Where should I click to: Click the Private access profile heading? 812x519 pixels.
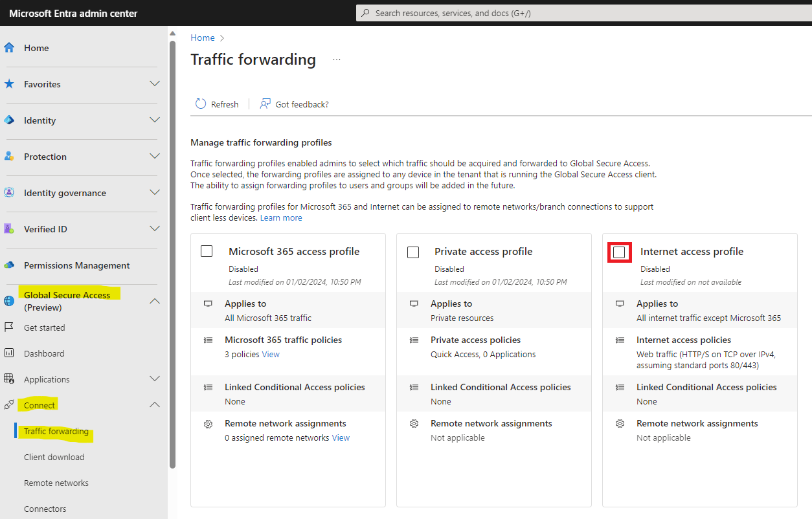tap(484, 251)
